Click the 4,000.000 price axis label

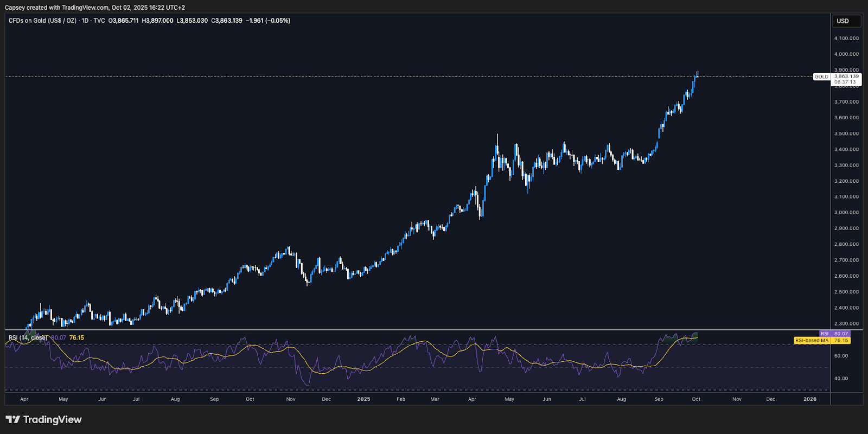846,54
